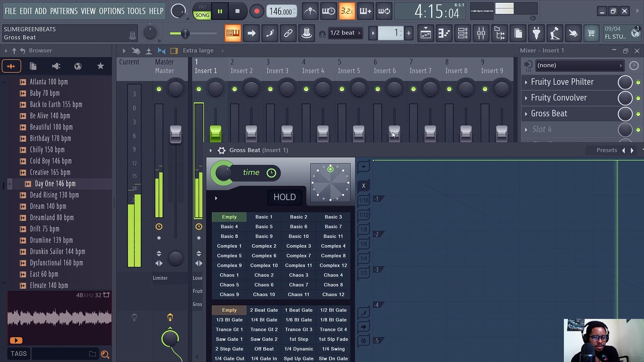The height and width of the screenshot is (362, 644).
Task: Toggle the loop recording icon
Action: pos(384,11)
